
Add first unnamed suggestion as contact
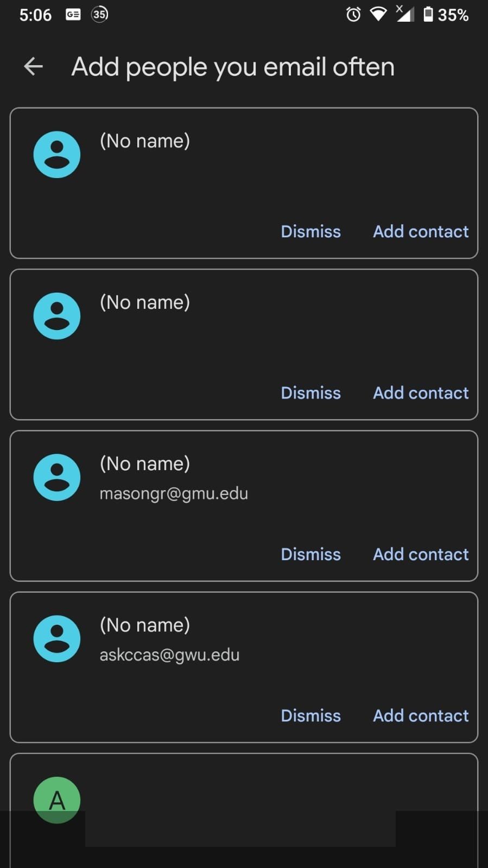421,232
